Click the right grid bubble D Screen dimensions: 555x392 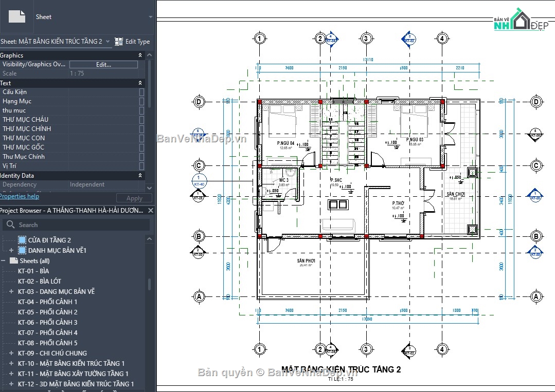point(536,102)
